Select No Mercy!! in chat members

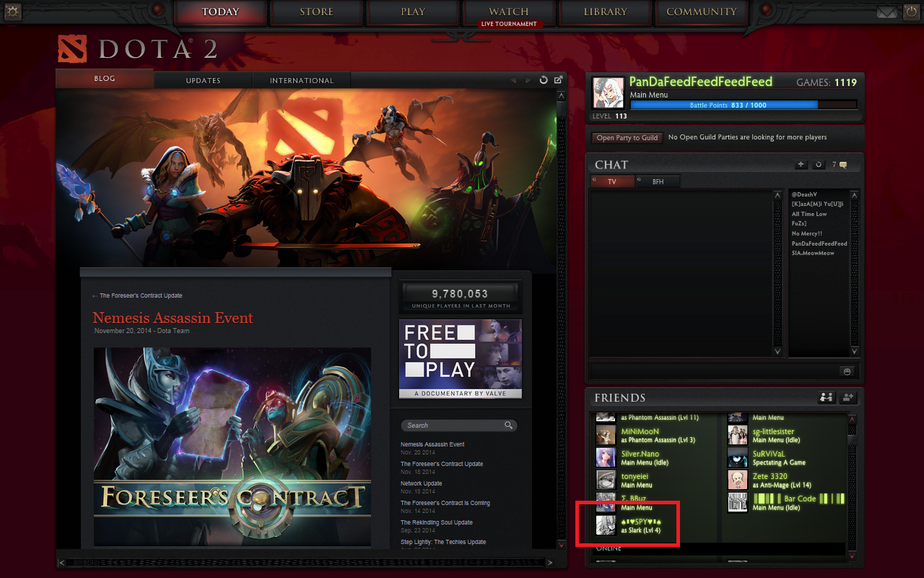coord(807,233)
